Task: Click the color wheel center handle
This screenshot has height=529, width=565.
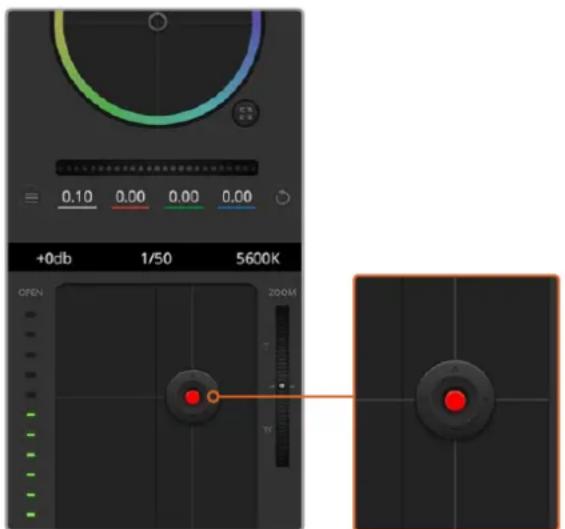Action: pos(157,22)
